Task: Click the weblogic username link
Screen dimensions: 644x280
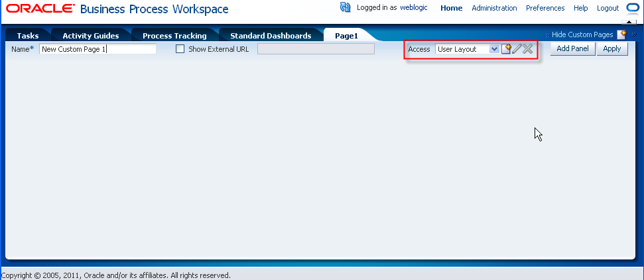Action: 414,7
